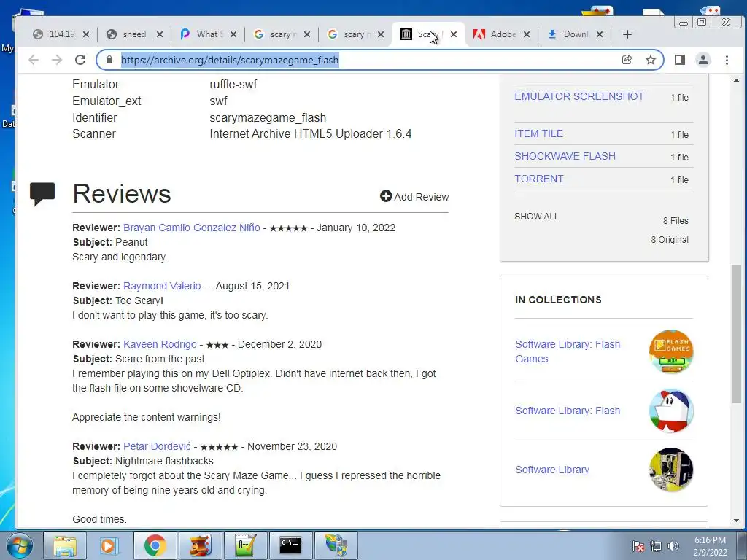Click the volume speaker tray icon
Image resolution: width=747 pixels, height=560 pixels.
(673, 546)
